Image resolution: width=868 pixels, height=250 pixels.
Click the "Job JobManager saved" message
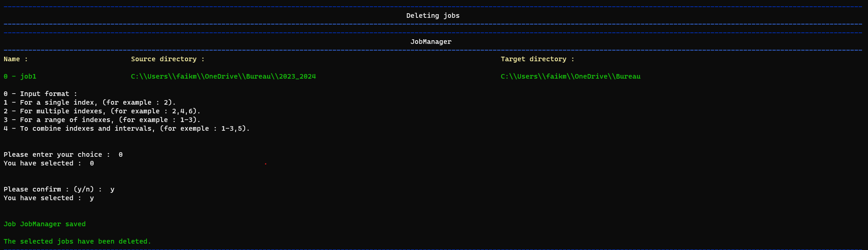coord(44,224)
